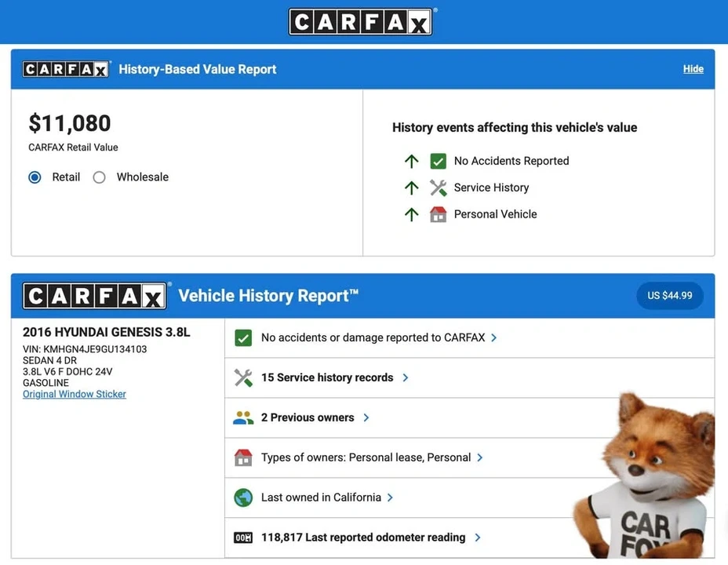Viewport: 728px width, 565px height.
Task: Click CARFAX logo beside Vehicle History Report
Action: [95, 296]
